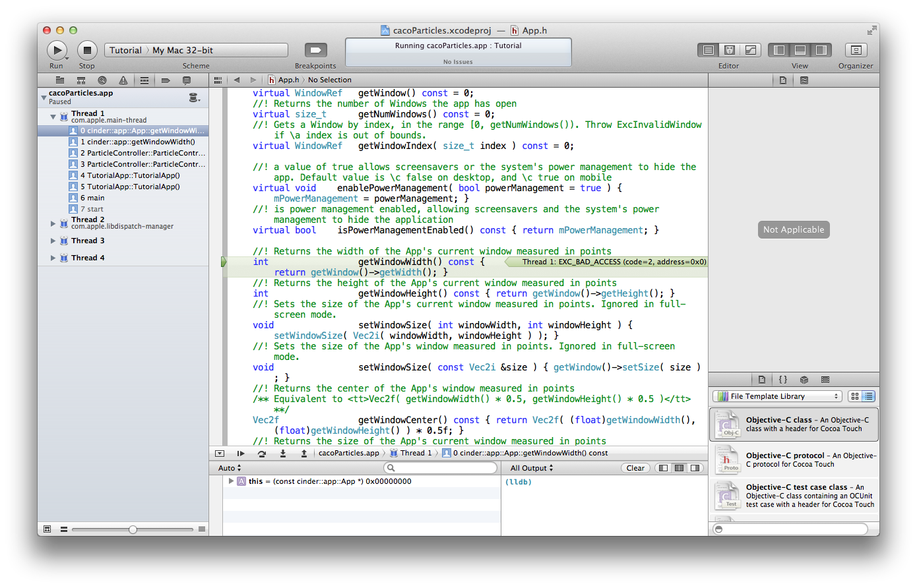The height and width of the screenshot is (588, 917).
Task: Expand Thread 2 libdispatch-manager
Action: coord(53,223)
